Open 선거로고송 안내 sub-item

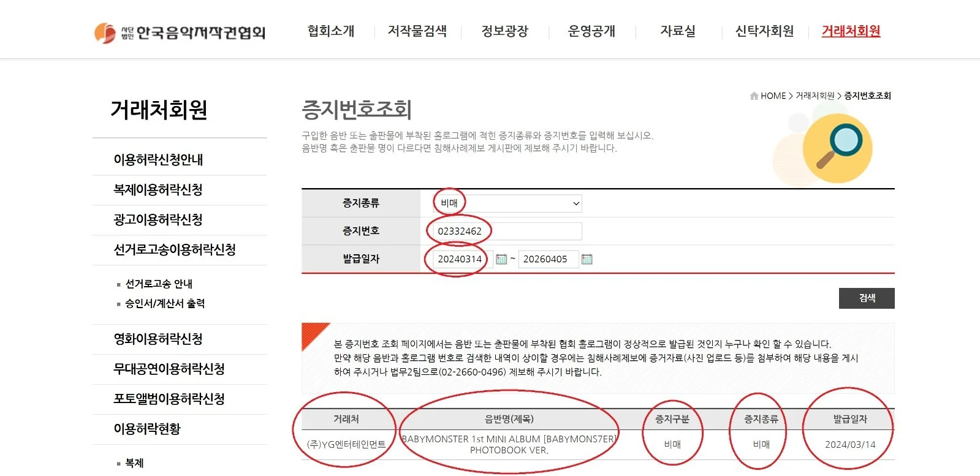(x=159, y=284)
